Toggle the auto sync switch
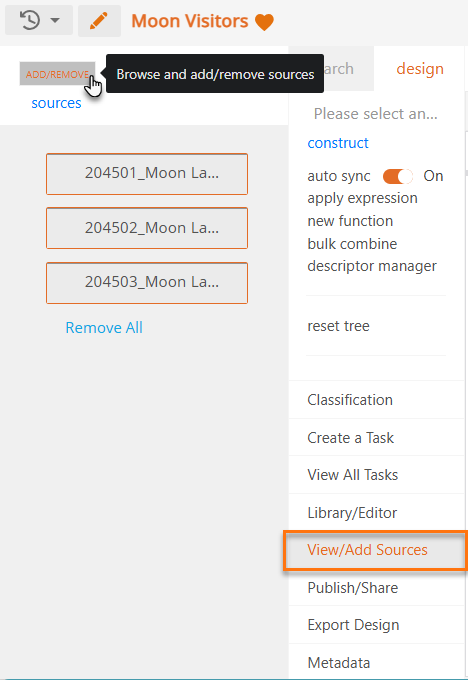This screenshot has width=468, height=680. [398, 176]
